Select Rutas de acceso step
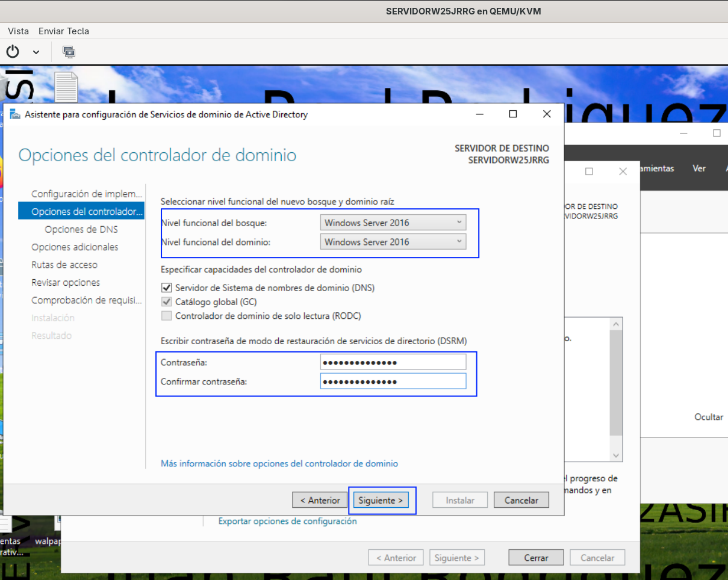The height and width of the screenshot is (580, 728). [x=64, y=265]
